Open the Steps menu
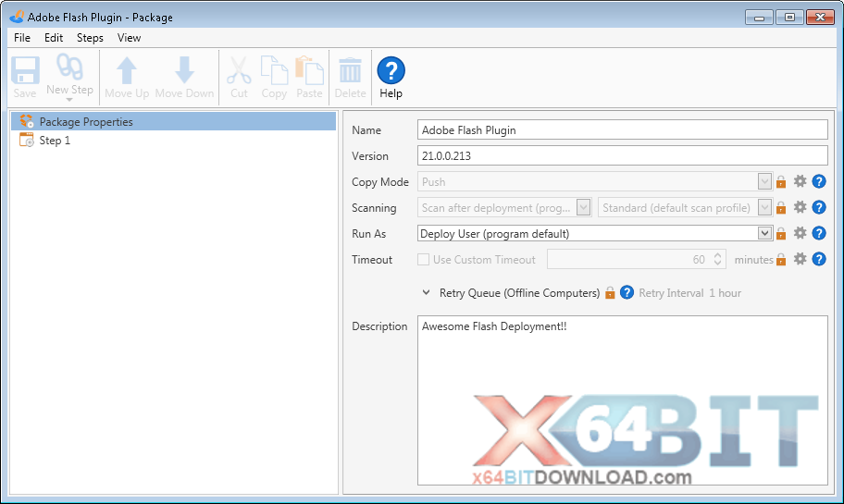The image size is (844, 504). pyautogui.click(x=90, y=38)
